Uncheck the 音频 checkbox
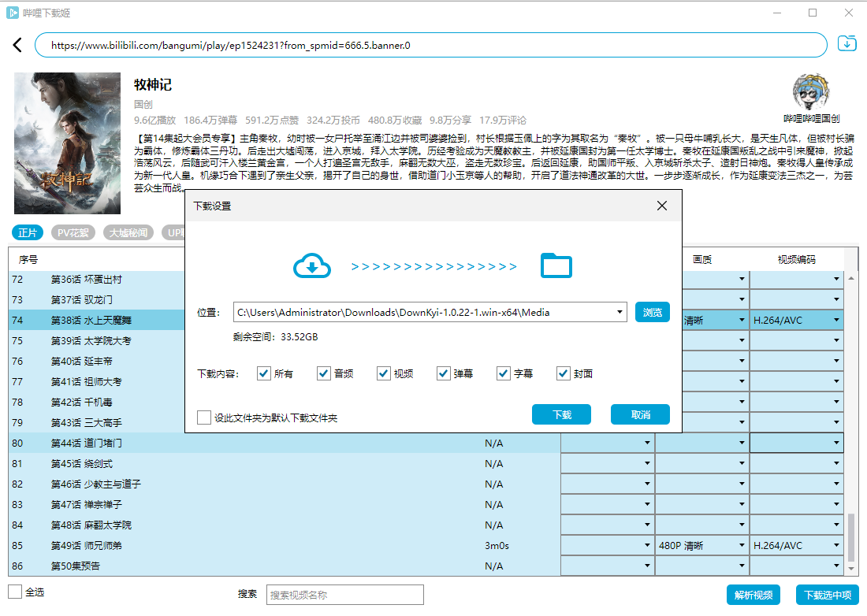This screenshot has width=867, height=616. (324, 373)
